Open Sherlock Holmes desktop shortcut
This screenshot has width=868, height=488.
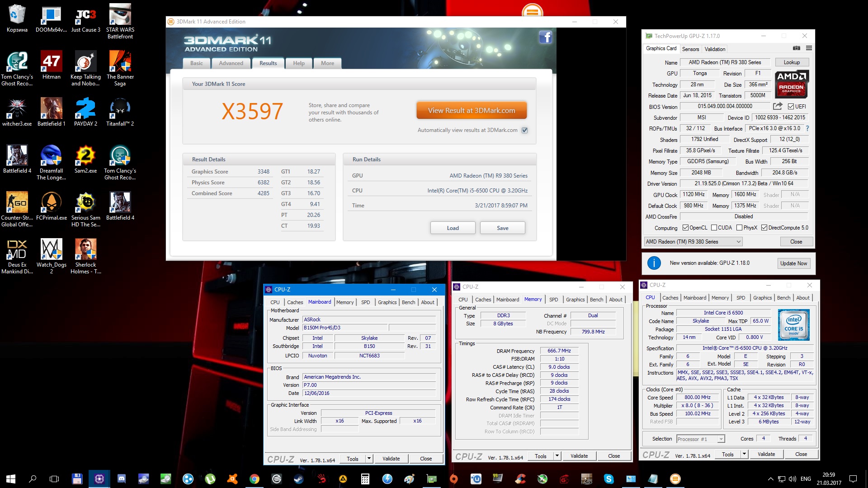click(85, 256)
